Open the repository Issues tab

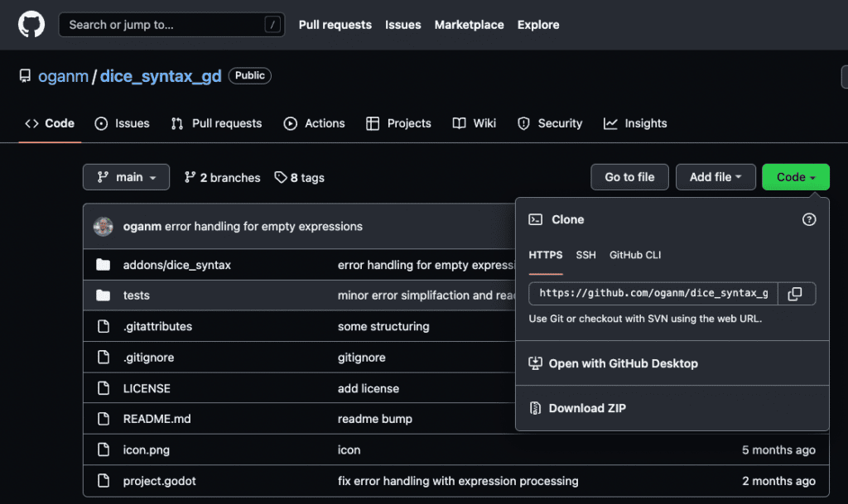(x=123, y=123)
